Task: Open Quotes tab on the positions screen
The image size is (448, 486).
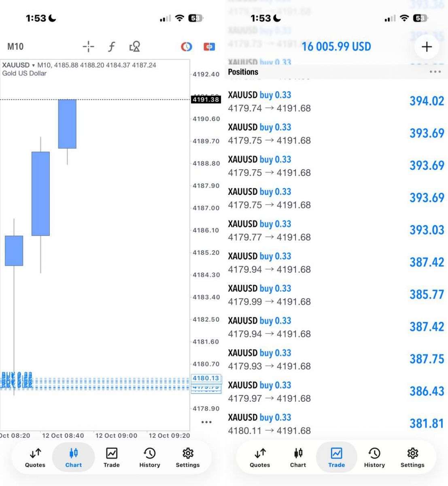Action: (x=260, y=458)
